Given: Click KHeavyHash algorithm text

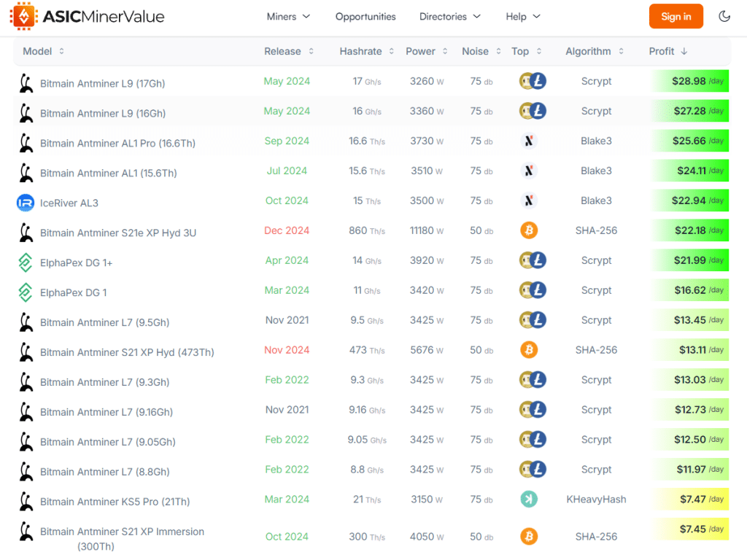Looking at the screenshot, I should coord(596,499).
